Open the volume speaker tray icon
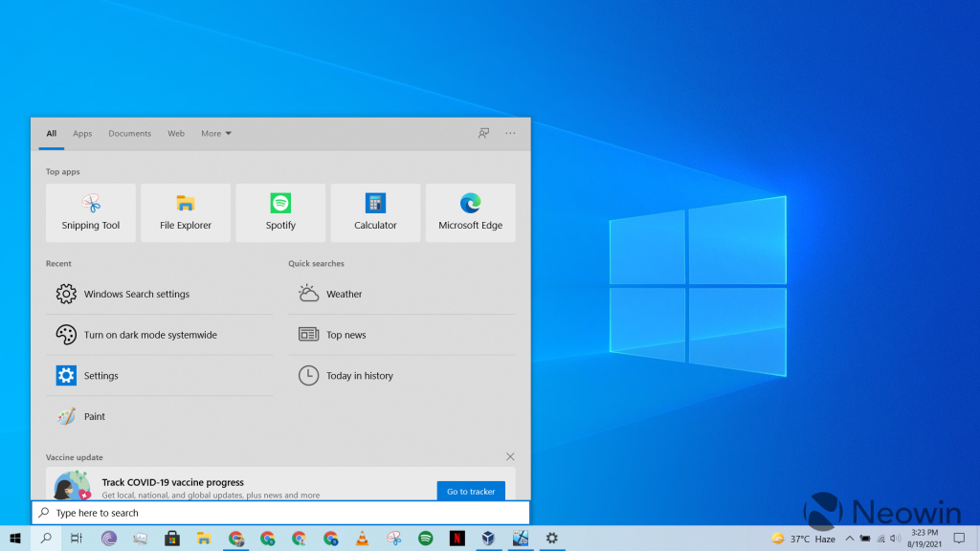Image resolution: width=980 pixels, height=551 pixels. tap(895, 539)
